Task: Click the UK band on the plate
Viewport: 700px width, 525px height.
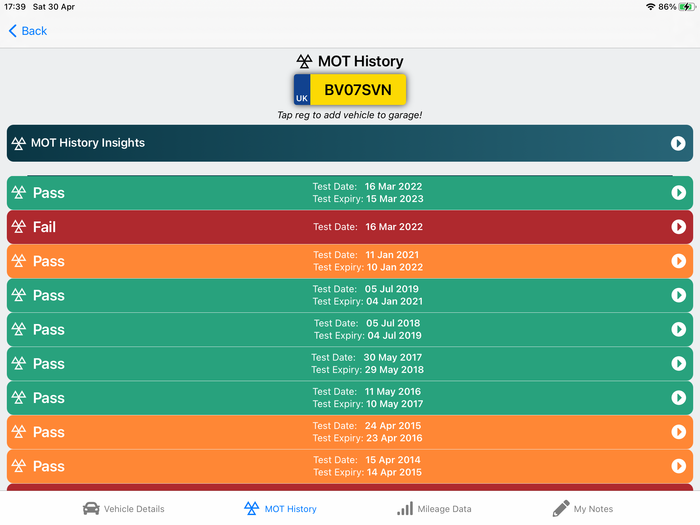Action: pos(302,90)
